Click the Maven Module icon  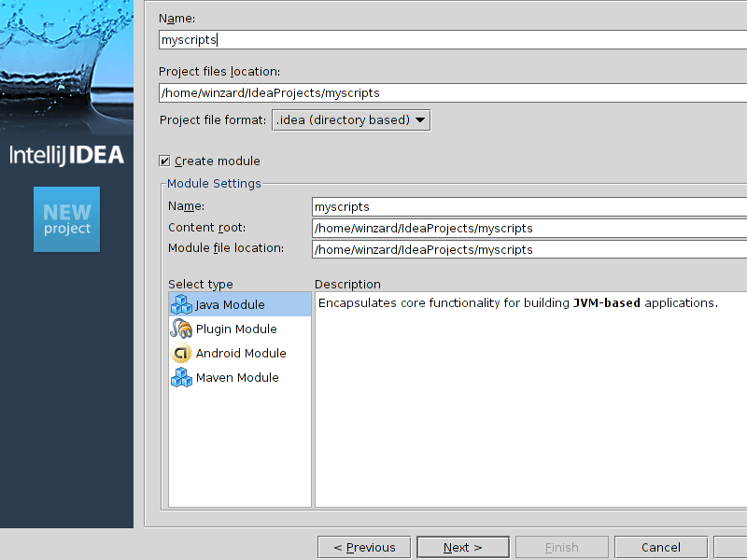click(181, 377)
